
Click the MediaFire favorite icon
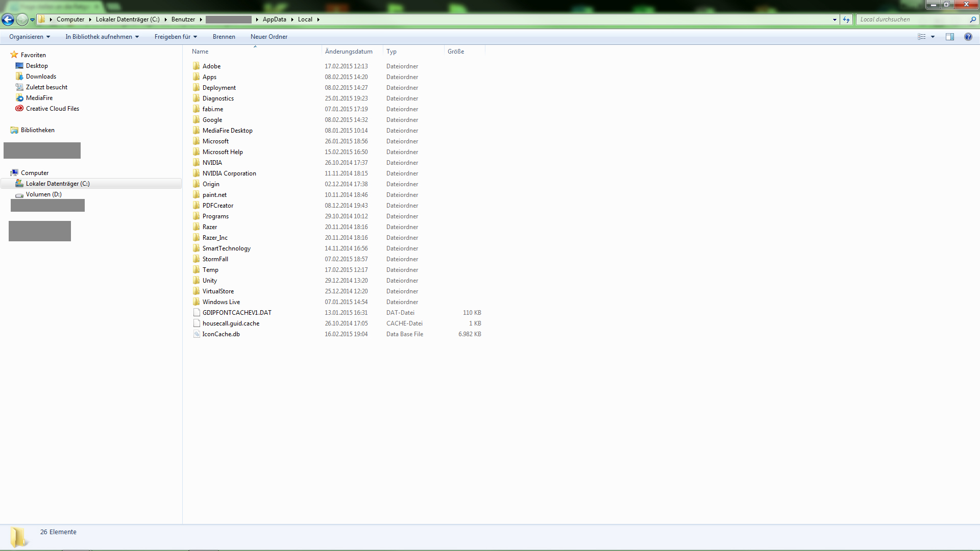click(x=19, y=98)
